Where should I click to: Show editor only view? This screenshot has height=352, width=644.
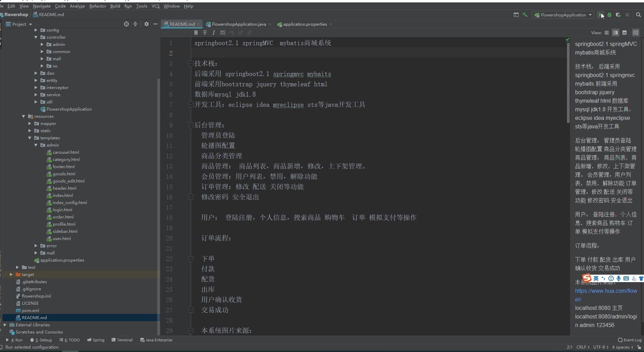(607, 33)
